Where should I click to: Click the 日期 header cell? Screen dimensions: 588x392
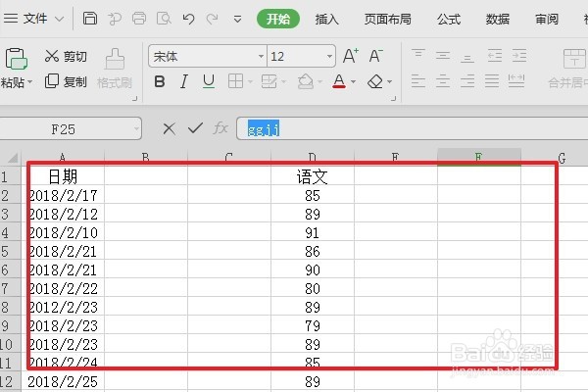(x=63, y=176)
